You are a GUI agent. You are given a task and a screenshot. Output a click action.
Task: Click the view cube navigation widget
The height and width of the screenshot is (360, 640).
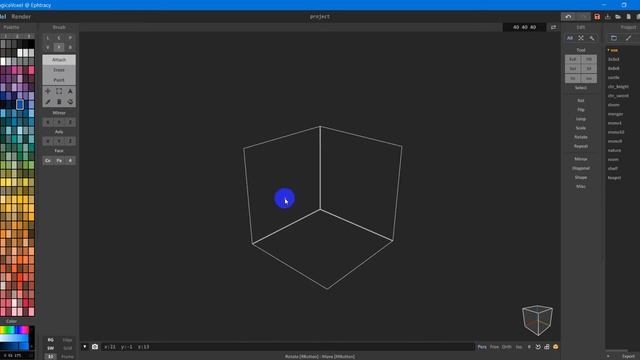point(537,320)
